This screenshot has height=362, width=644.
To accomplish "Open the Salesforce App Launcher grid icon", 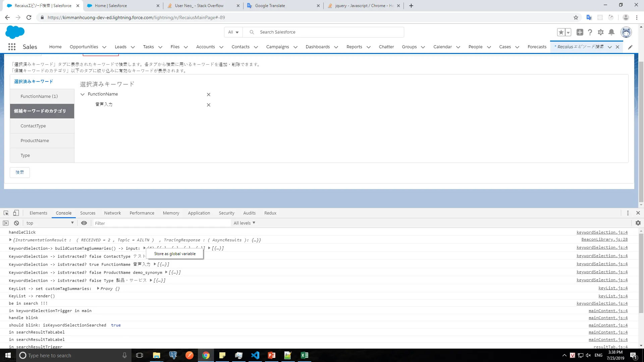I will pyautogui.click(x=12, y=47).
